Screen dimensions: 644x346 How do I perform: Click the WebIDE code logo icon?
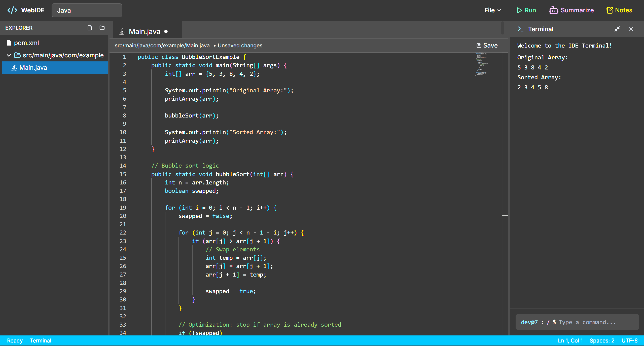[x=12, y=10]
